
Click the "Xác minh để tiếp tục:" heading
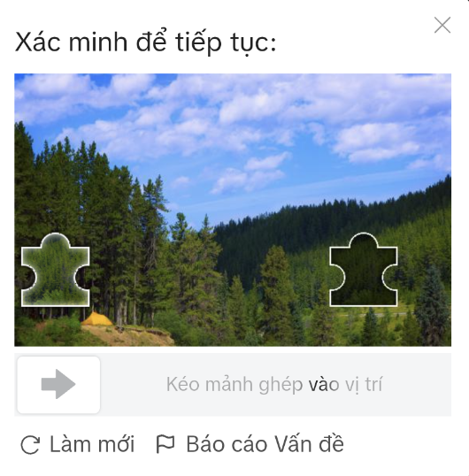click(145, 42)
